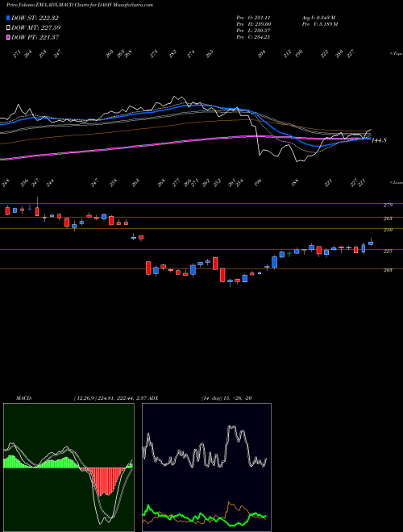The image size is (403, 532).
Task: Click the 'Pre V: 3.189 M' volume text
Action: 319,24
